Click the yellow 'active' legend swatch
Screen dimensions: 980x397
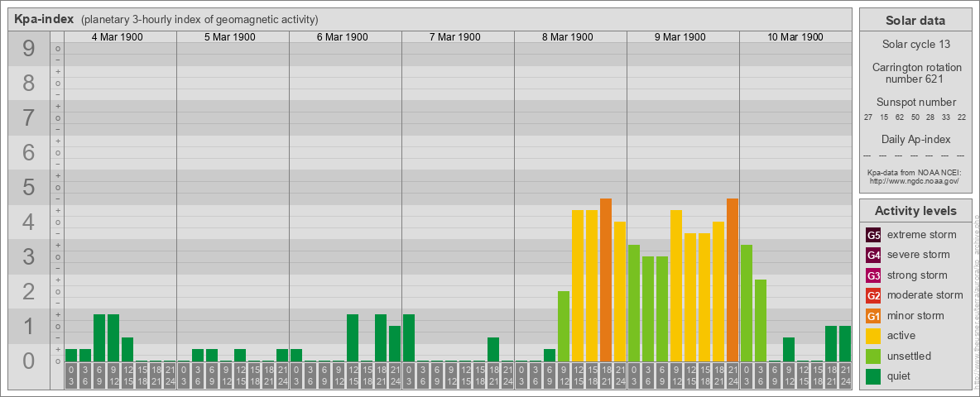[x=874, y=336]
